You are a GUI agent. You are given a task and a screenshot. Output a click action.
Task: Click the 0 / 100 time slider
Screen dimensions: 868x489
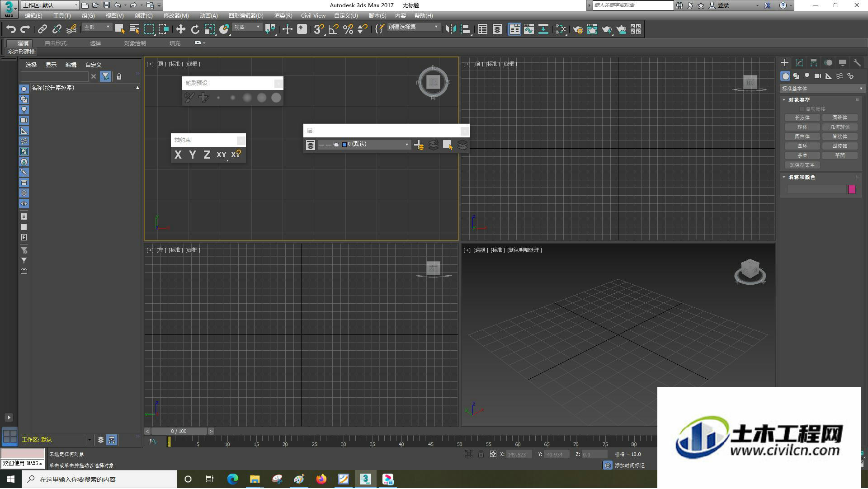pos(179,432)
